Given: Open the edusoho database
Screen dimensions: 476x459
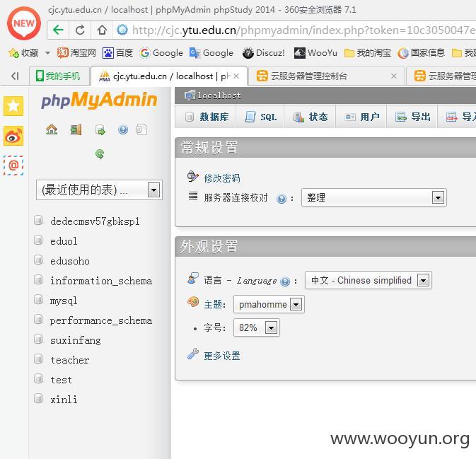Looking at the screenshot, I should tap(70, 261).
